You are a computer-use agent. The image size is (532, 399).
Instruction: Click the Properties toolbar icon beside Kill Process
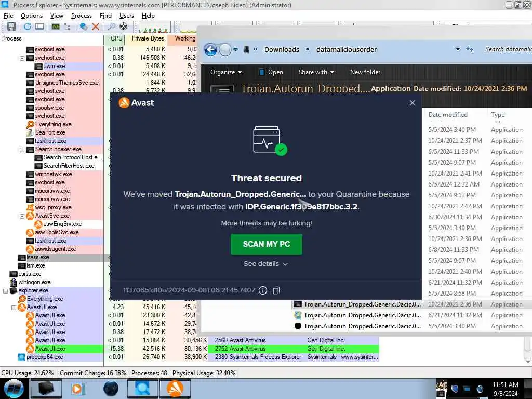[x=84, y=26]
